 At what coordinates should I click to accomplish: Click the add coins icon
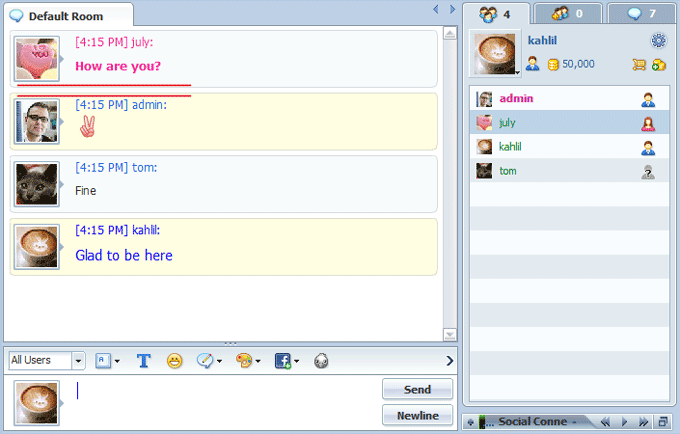[x=658, y=64]
